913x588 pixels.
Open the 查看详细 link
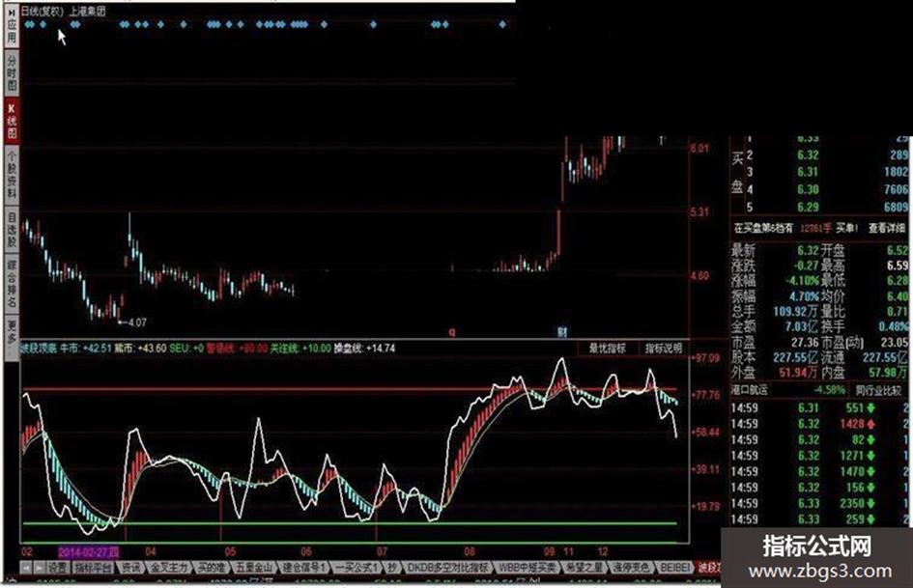pos(887,228)
